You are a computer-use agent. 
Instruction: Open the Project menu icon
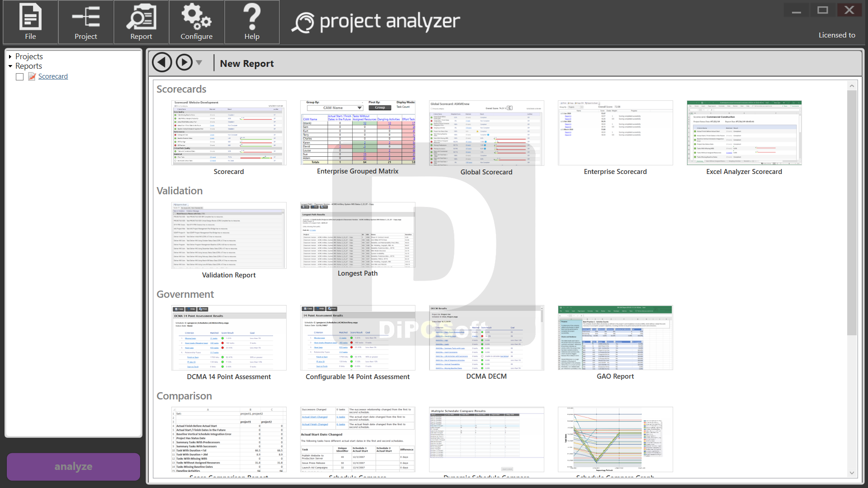[x=86, y=22]
